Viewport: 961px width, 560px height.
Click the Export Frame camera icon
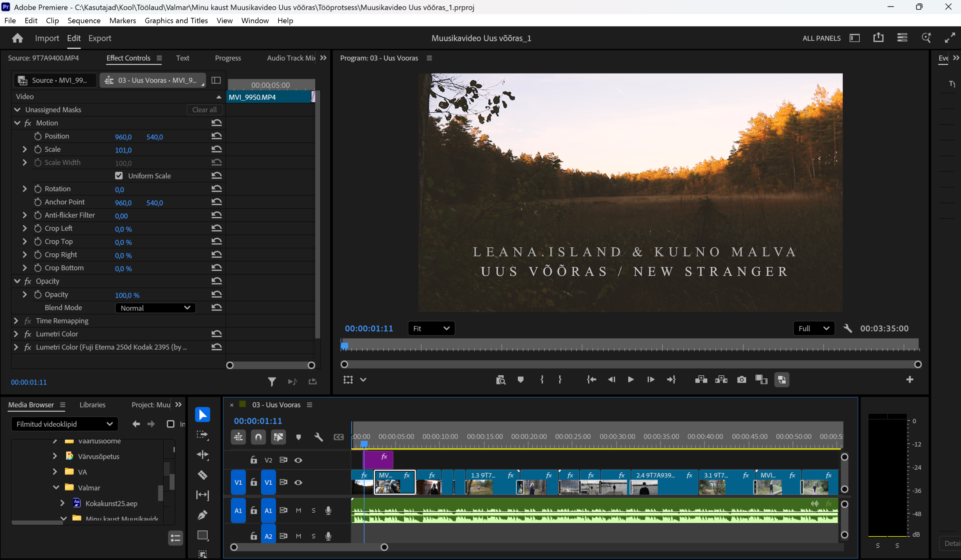click(x=741, y=380)
